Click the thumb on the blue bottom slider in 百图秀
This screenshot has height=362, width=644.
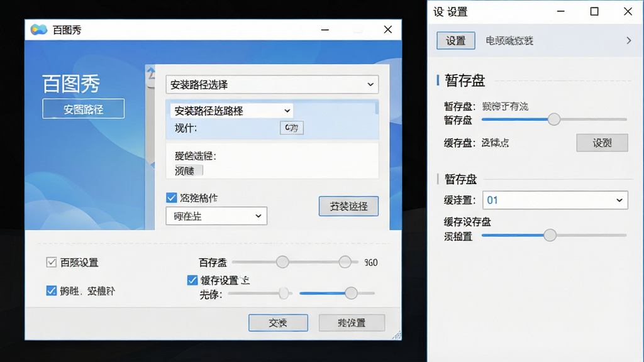(x=351, y=293)
